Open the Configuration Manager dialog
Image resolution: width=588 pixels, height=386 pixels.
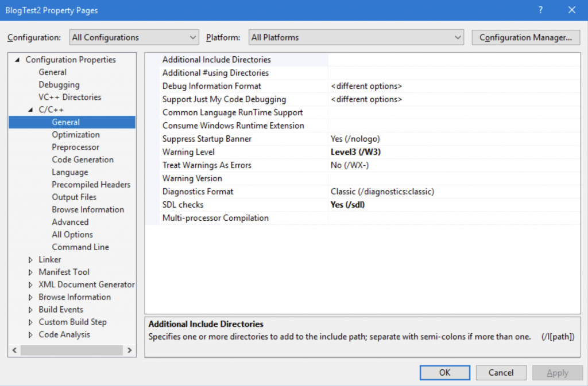pos(525,37)
